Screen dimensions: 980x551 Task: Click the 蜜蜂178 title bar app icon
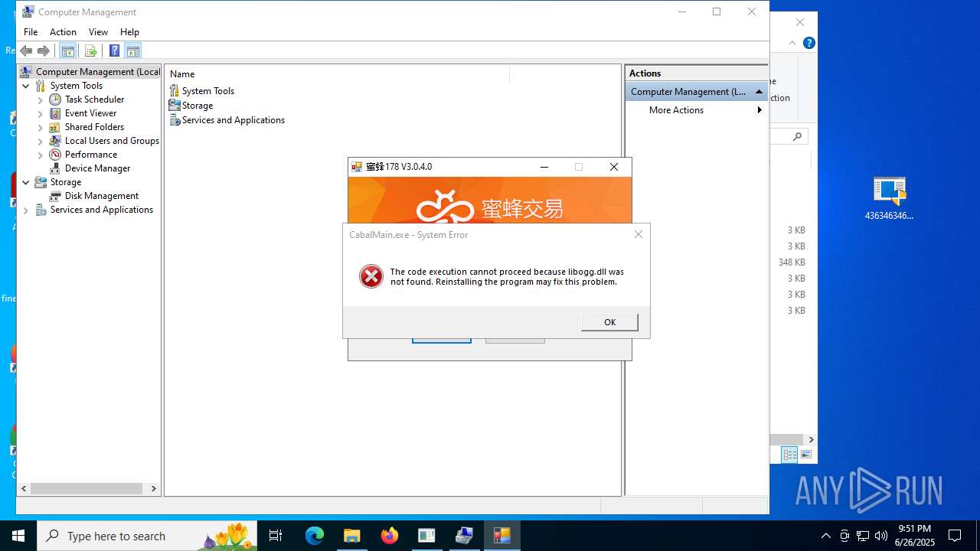[357, 167]
